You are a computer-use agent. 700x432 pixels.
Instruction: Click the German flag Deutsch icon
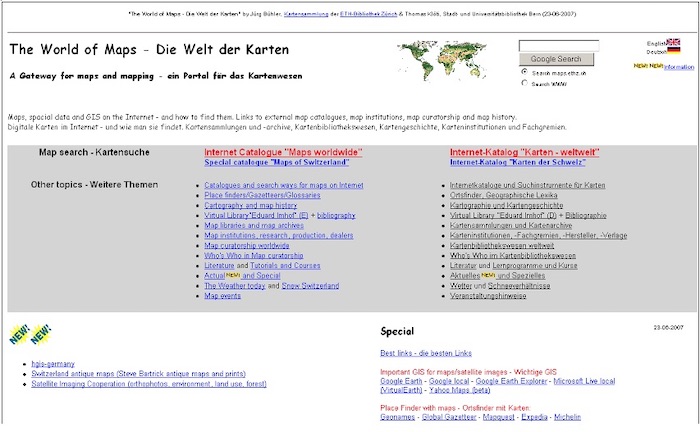pos(673,50)
